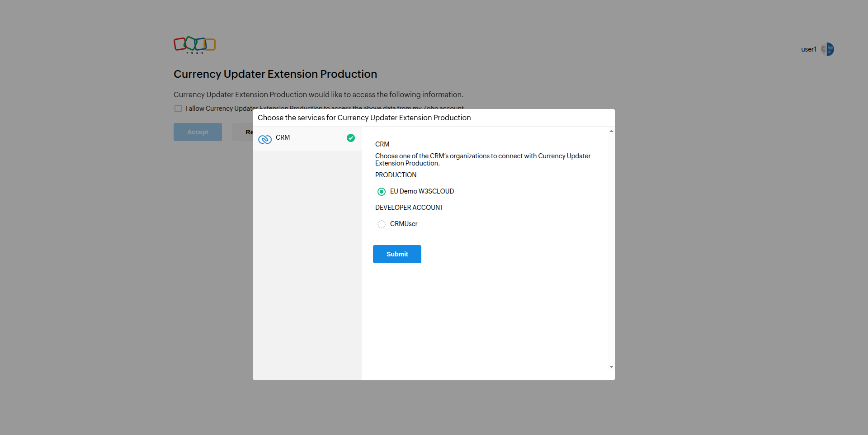Tick the allow data access checkbox
The image size is (868, 435).
pos(178,109)
